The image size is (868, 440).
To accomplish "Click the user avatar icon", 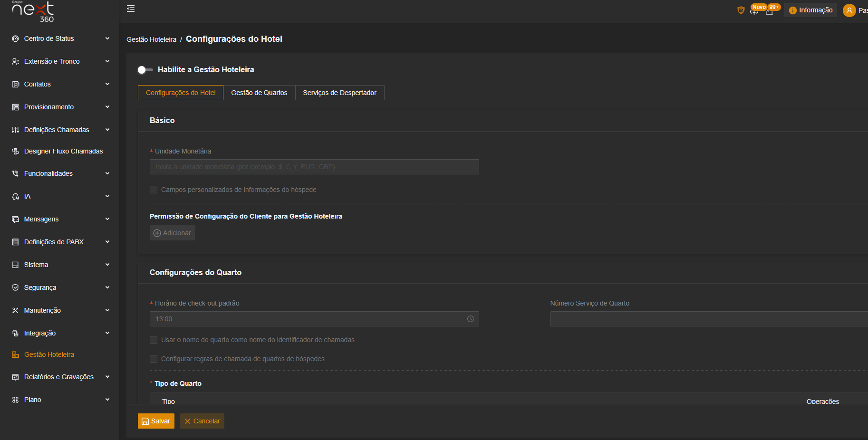I will 849,10.
